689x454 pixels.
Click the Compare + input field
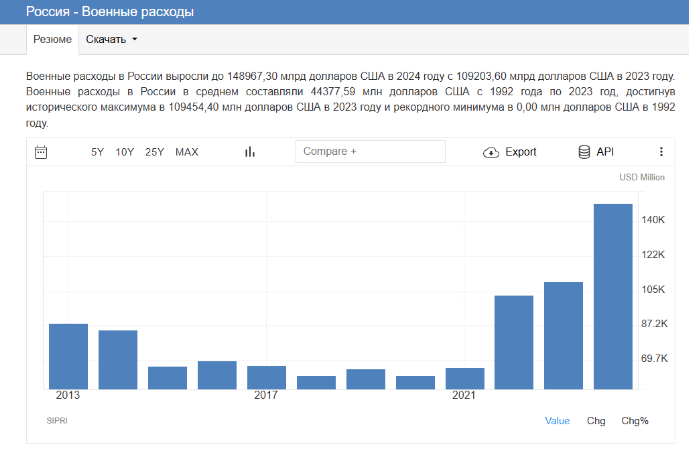coord(370,151)
